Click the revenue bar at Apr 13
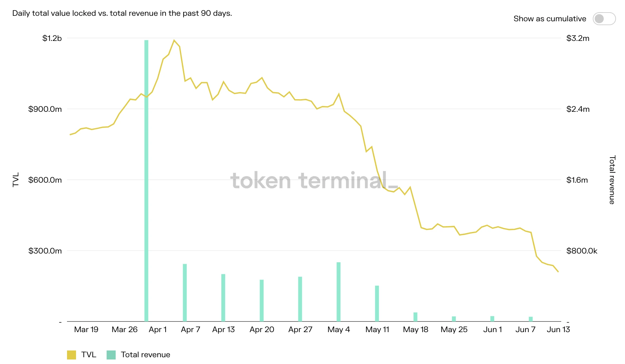Viewport: 625px width, 364px height. (223, 298)
